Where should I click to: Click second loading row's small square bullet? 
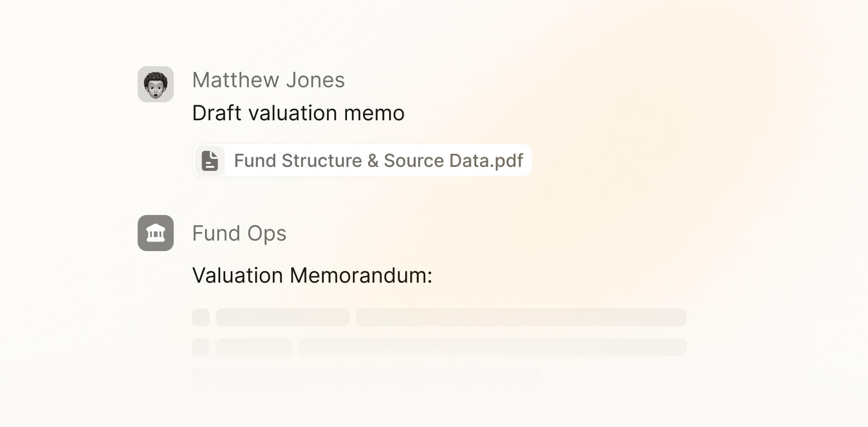(x=201, y=347)
